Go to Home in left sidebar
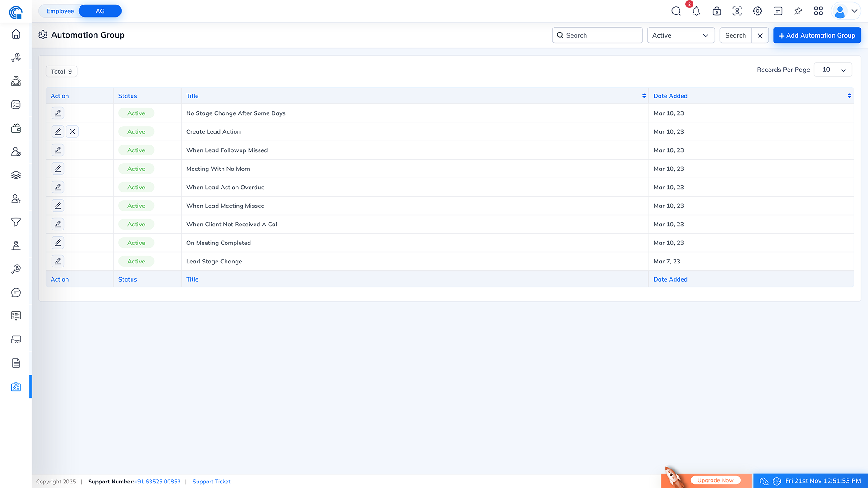 [16, 34]
